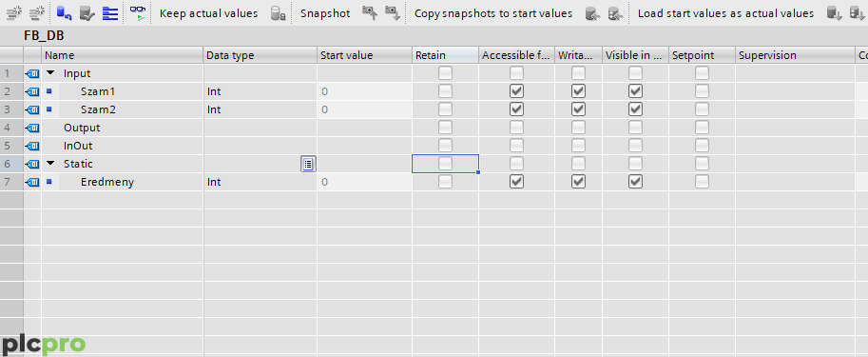Screen dimensions: 868x357
Task: Uncheck Writable checkbox for Szam2
Action: click(578, 109)
